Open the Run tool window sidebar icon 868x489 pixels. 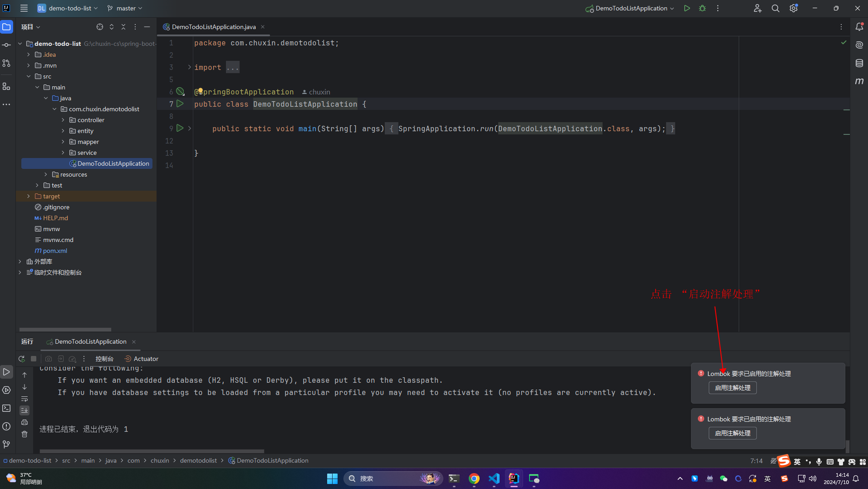click(x=6, y=372)
